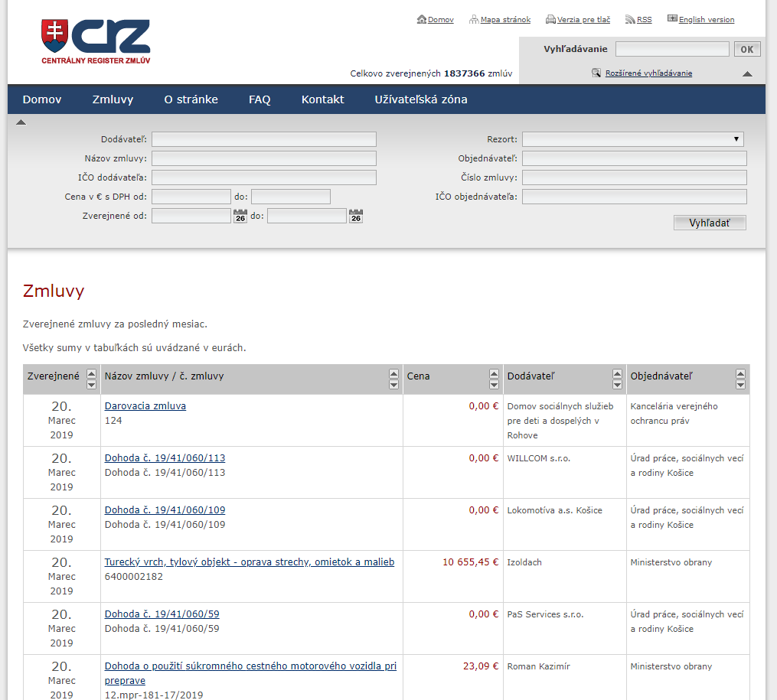Open Dohoda o použití súkromného vozidla contract
777x700 pixels.
pyautogui.click(x=250, y=672)
